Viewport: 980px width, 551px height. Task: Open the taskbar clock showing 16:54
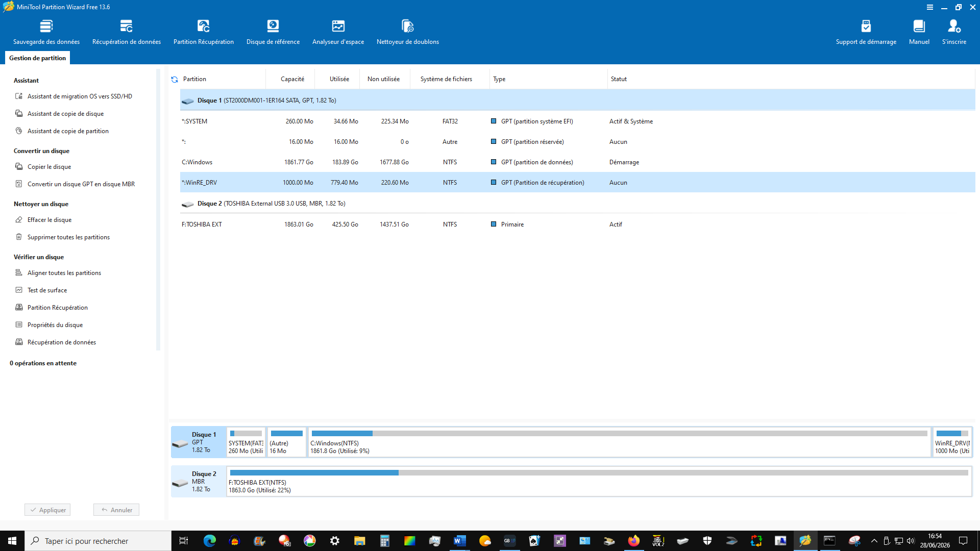[x=935, y=541]
